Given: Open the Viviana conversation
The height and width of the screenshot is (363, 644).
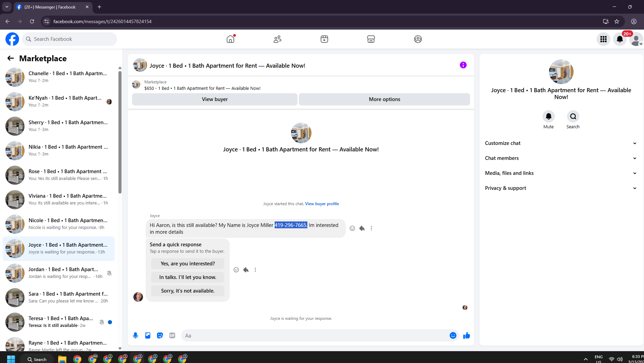Looking at the screenshot, I should 59,200.
